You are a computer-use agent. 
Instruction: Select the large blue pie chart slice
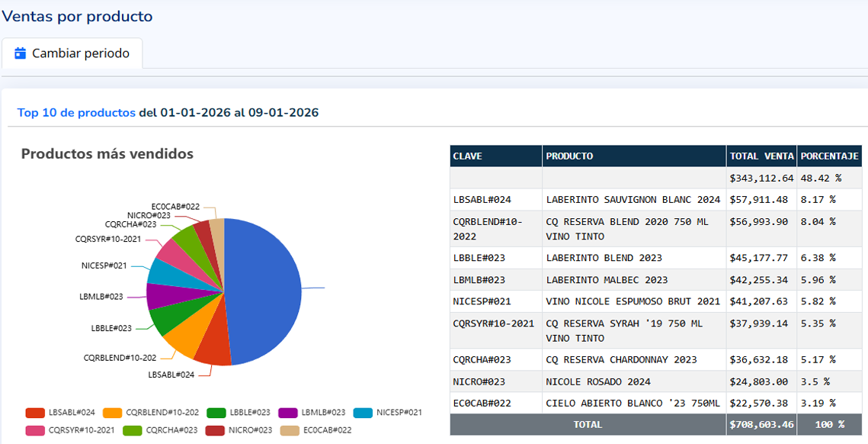267,290
